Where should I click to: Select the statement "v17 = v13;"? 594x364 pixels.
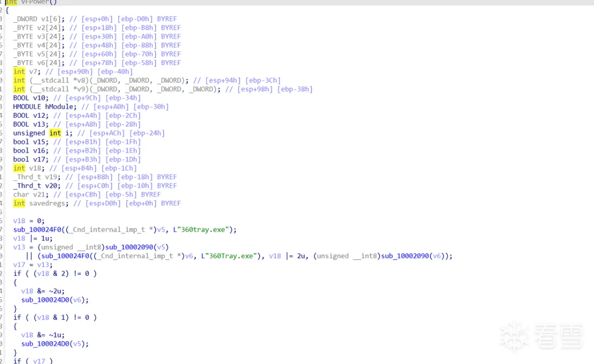(33, 265)
